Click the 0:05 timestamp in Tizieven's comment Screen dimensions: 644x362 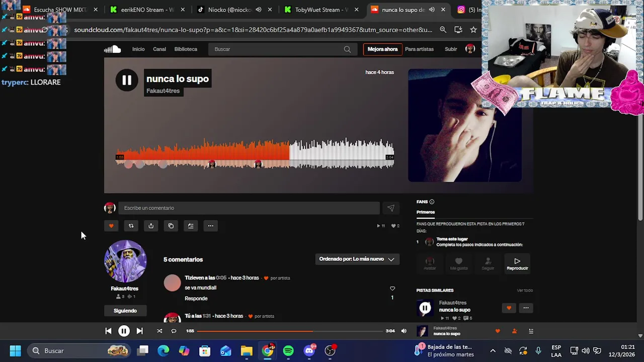pos(221,278)
